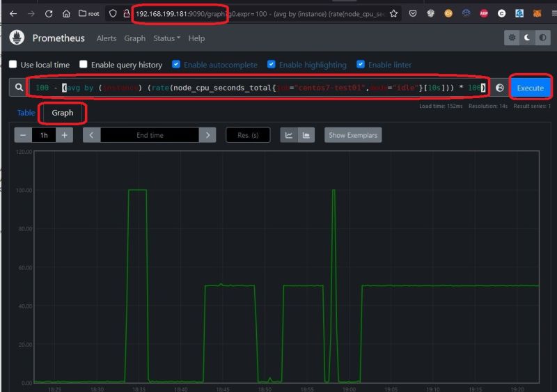Click the 60.00 y-axis label
Image resolution: width=557 pixels, height=392 pixels.
pos(25,267)
